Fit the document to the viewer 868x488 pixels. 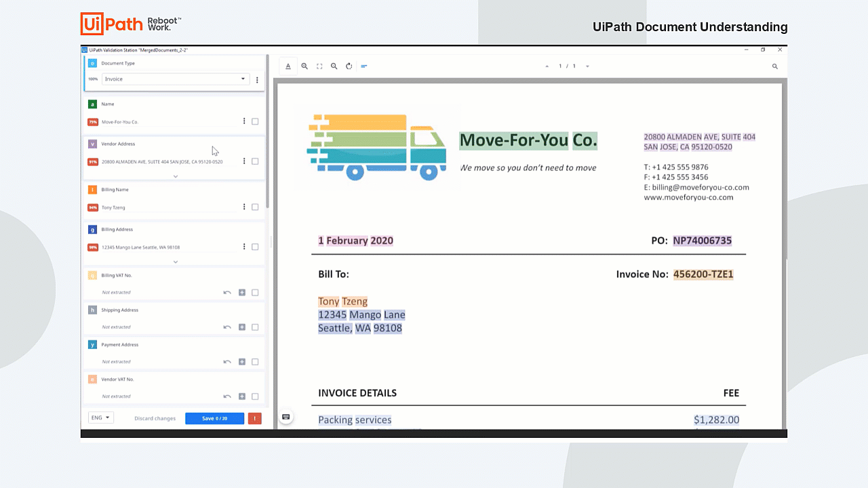(x=319, y=66)
